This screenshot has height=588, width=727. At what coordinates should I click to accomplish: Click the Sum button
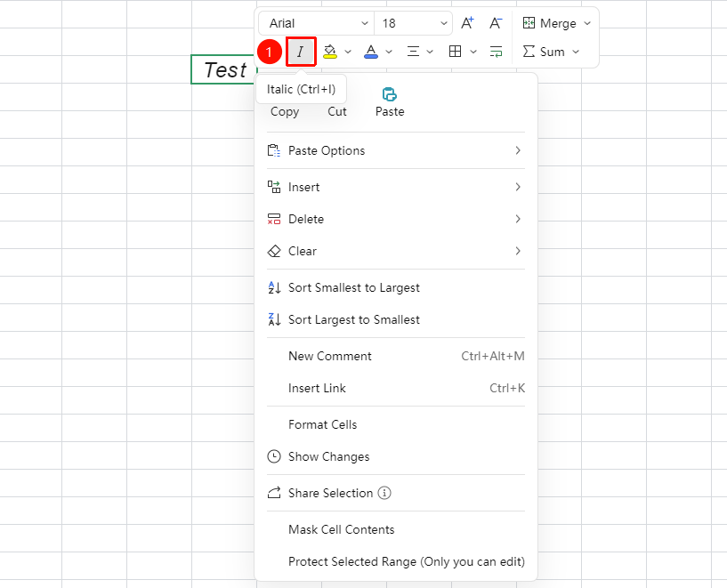click(544, 52)
